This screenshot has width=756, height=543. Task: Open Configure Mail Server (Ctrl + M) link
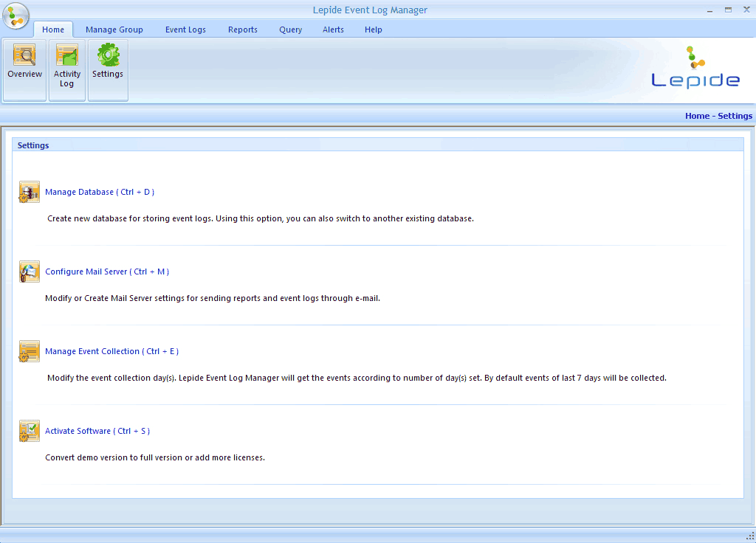point(107,271)
